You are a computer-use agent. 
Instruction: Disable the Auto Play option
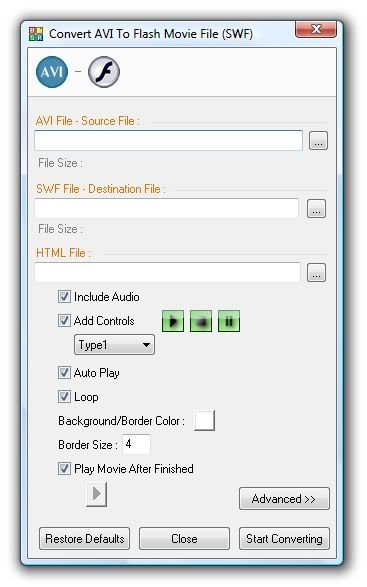pos(64,373)
